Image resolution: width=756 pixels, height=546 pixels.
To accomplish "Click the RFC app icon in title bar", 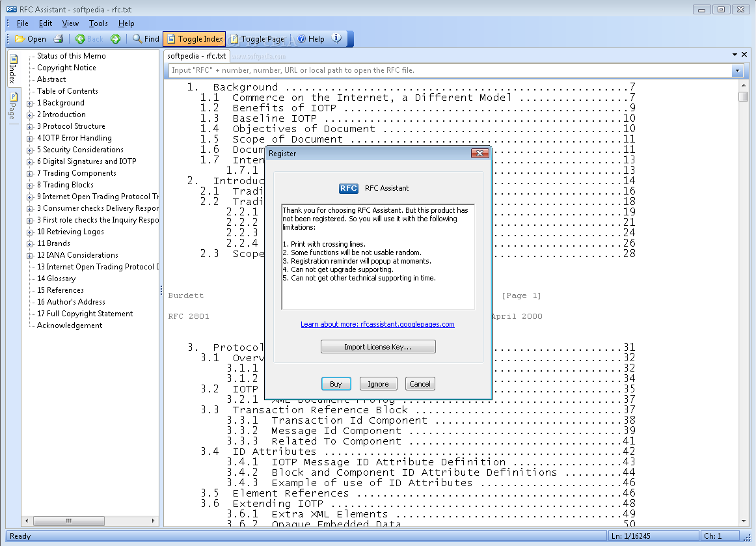I will click(x=12, y=9).
